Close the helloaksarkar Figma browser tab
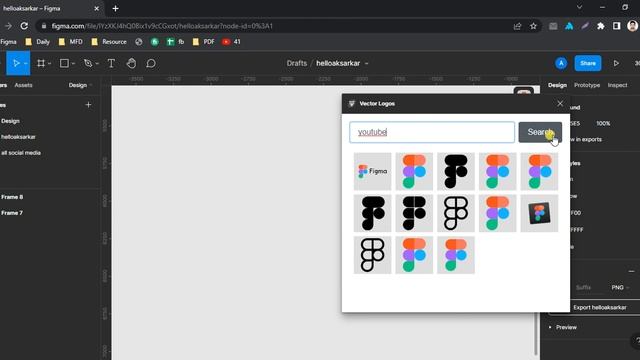This screenshot has height=360, width=640. tap(97, 8)
